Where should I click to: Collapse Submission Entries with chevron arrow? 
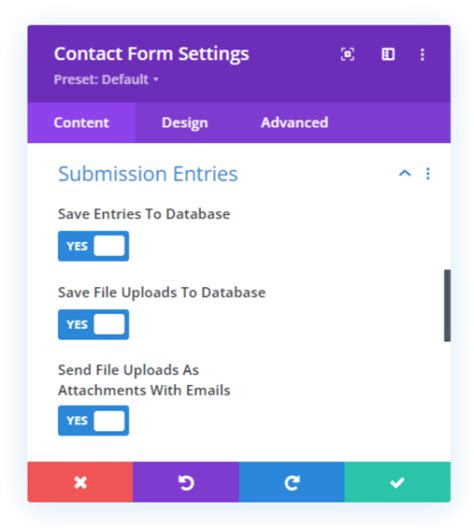tap(405, 173)
